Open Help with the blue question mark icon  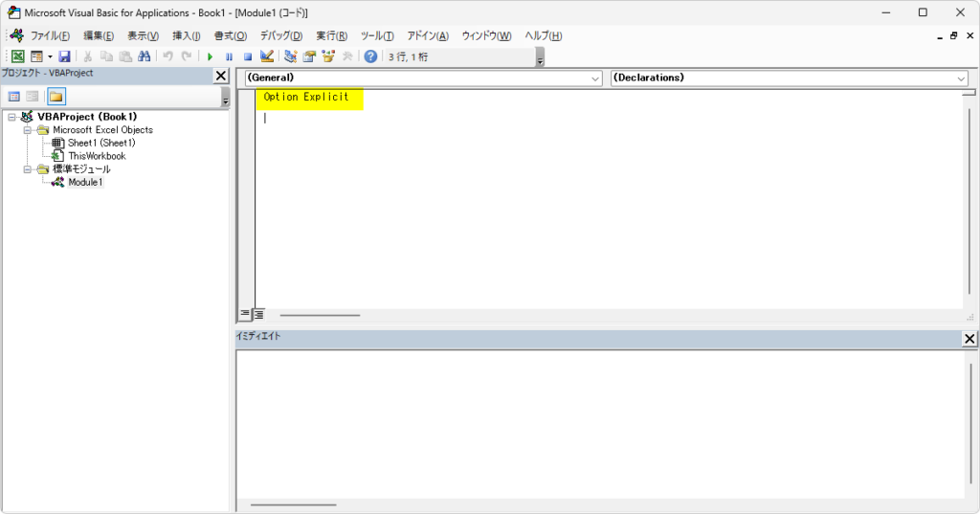click(x=370, y=56)
